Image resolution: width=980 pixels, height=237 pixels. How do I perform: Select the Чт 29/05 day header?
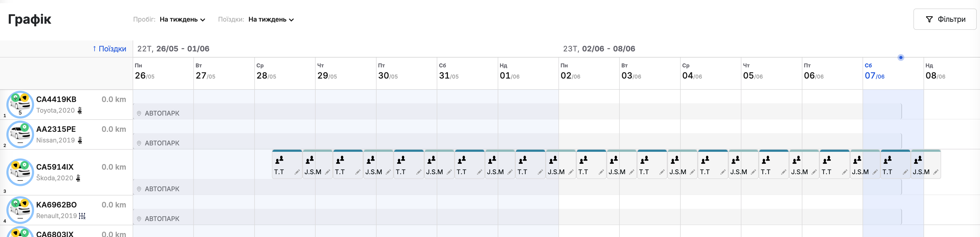click(x=346, y=73)
